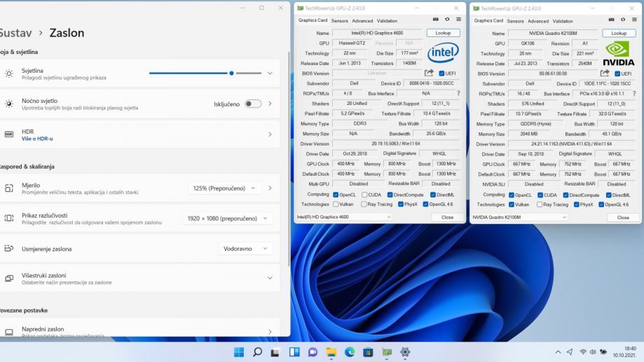Click Lookup button for Intel HD Graphics 4600
Image resolution: width=644 pixels, height=362 pixels.
coord(443,33)
